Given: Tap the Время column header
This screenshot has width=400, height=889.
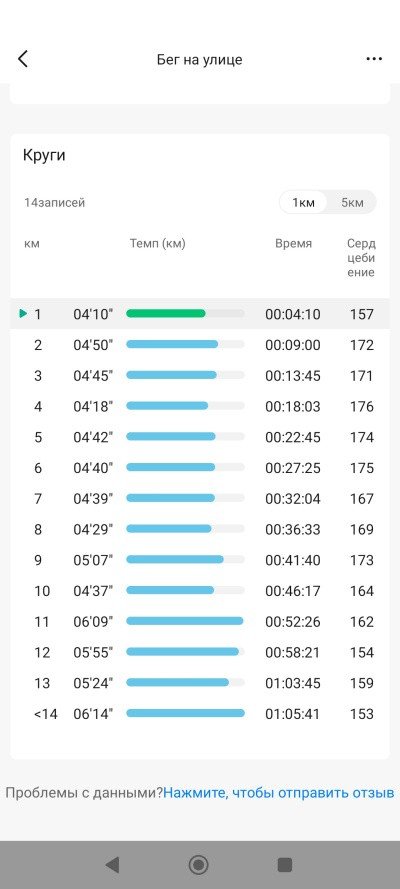Looking at the screenshot, I should 293,244.
